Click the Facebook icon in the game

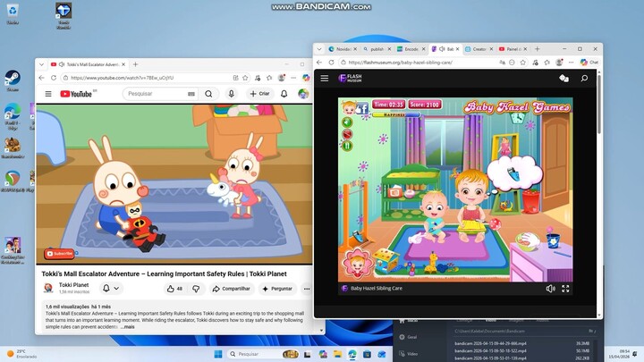tap(362, 108)
